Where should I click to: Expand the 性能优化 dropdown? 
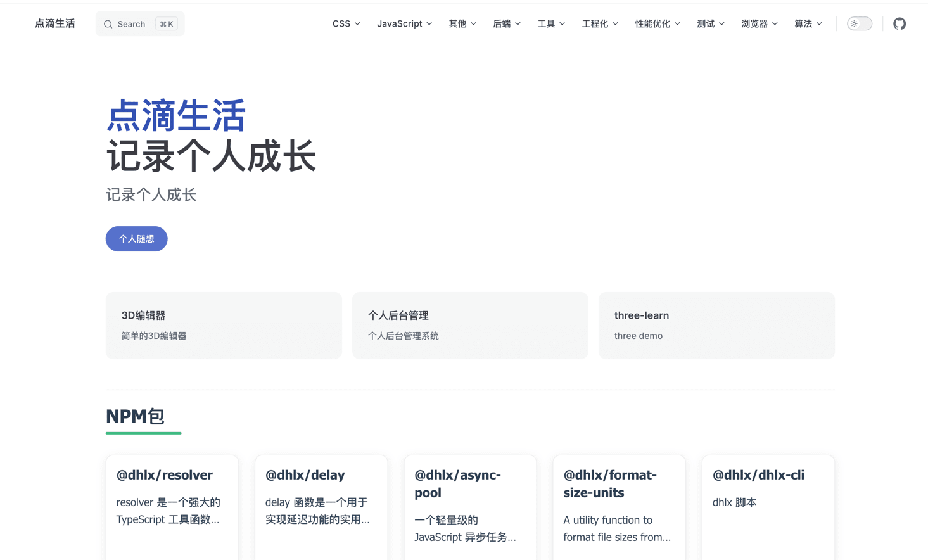coord(657,24)
